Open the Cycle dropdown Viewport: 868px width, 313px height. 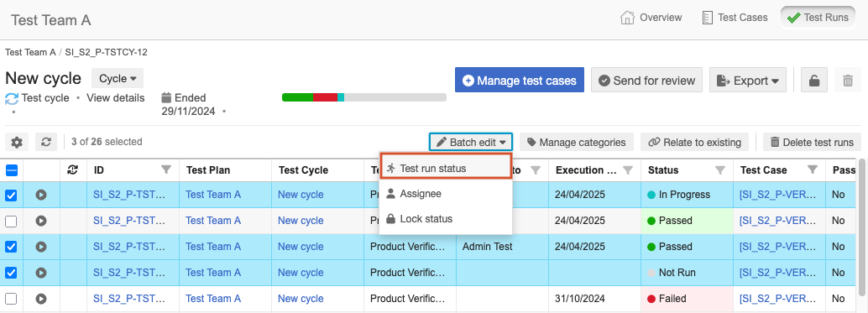coord(118,79)
